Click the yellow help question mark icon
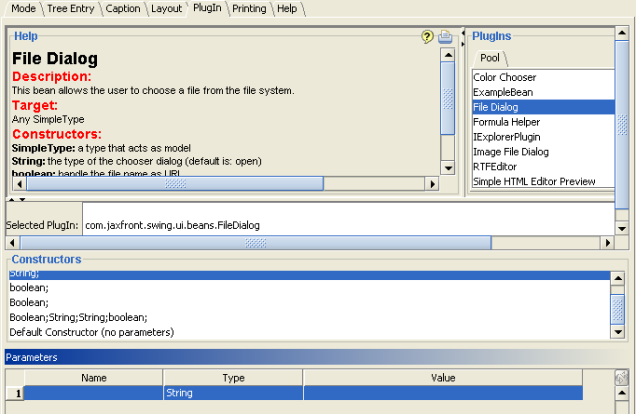 (x=428, y=37)
